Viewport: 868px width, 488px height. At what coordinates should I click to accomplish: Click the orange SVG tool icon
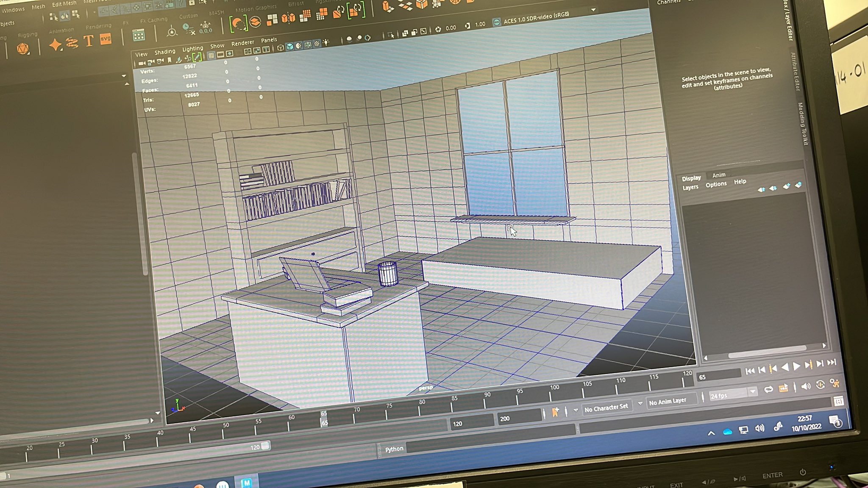click(x=106, y=39)
